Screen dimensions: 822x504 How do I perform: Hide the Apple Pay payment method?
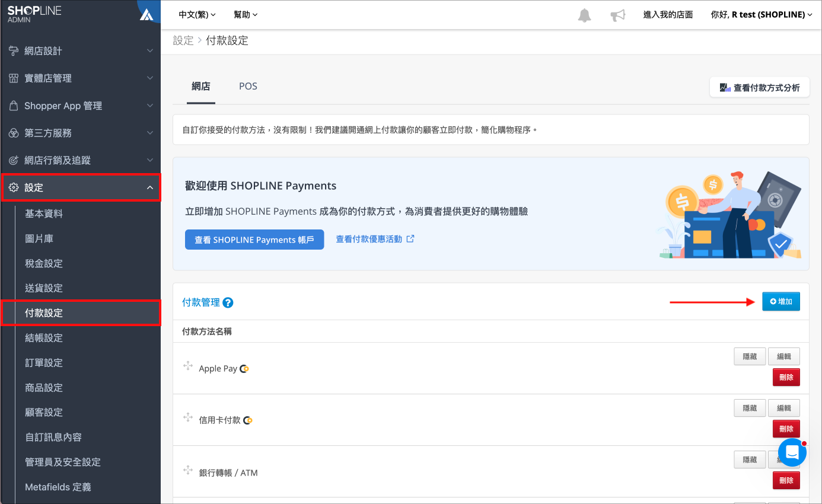[x=750, y=357]
